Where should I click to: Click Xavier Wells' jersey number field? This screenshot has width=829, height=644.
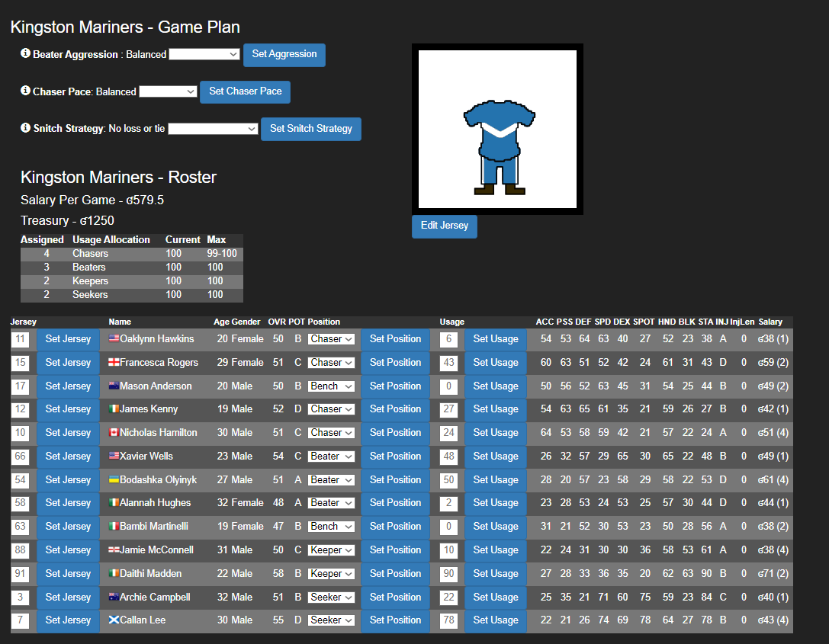[x=21, y=456]
